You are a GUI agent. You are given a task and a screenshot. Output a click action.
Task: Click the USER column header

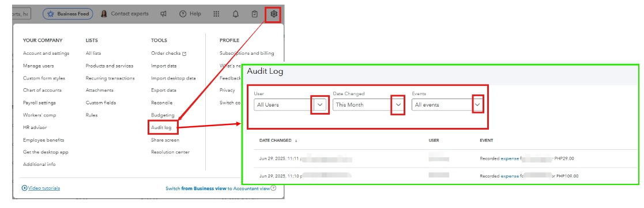click(x=434, y=141)
